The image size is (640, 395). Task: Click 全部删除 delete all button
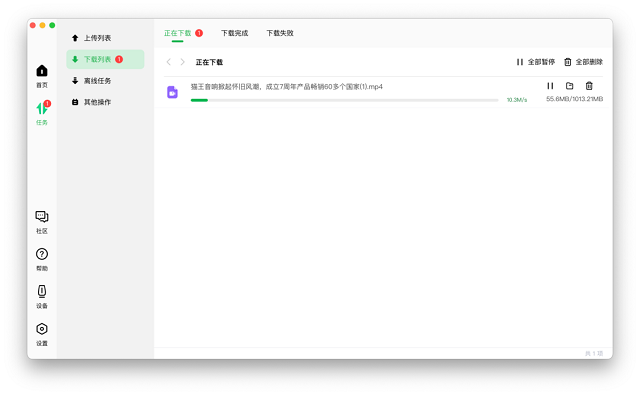click(583, 62)
